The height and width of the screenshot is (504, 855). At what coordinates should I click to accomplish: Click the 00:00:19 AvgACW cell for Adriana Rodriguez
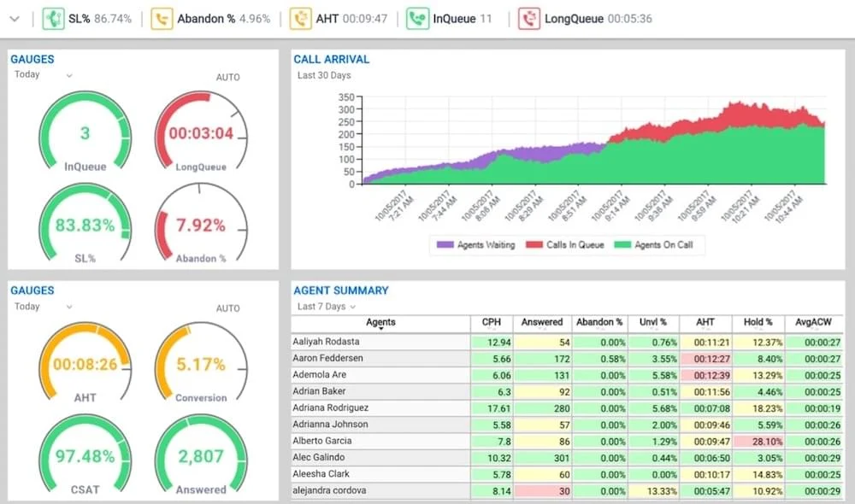(x=814, y=408)
